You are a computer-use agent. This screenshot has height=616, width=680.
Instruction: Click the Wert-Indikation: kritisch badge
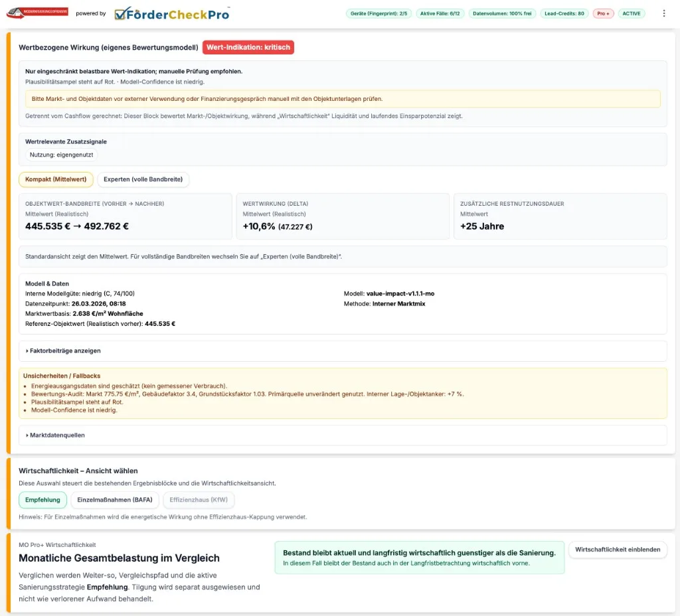pos(248,47)
